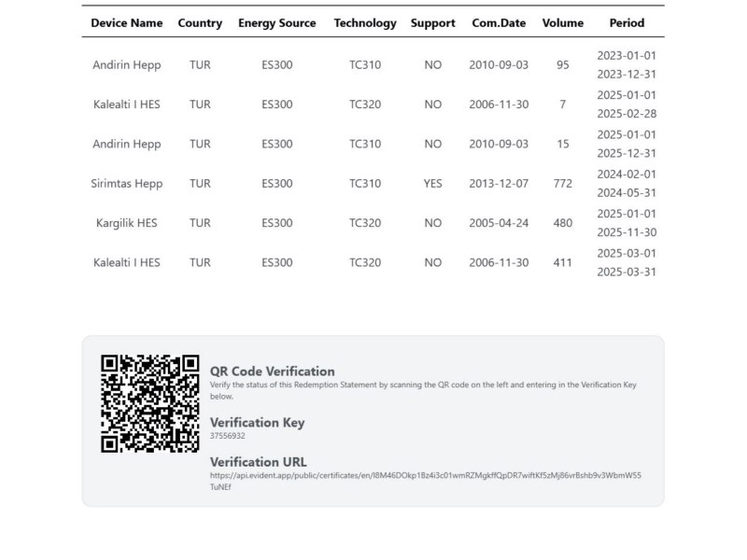Click the Verification Key heading

tap(257, 422)
